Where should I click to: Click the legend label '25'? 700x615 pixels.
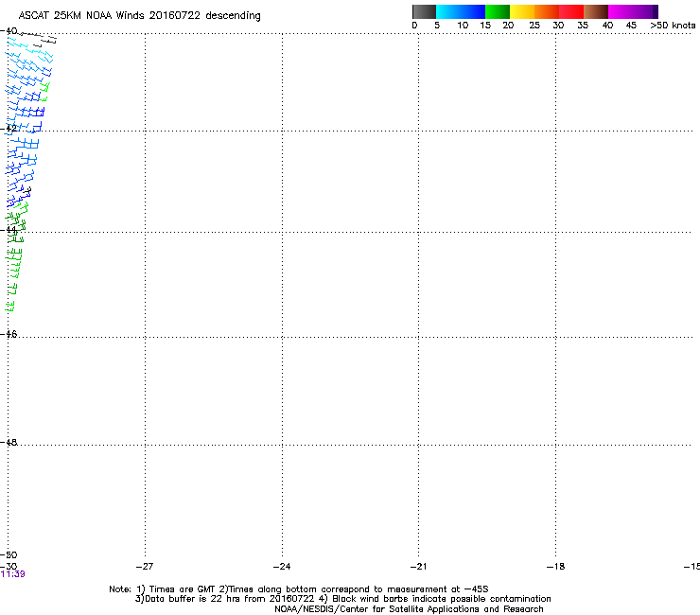(x=534, y=26)
